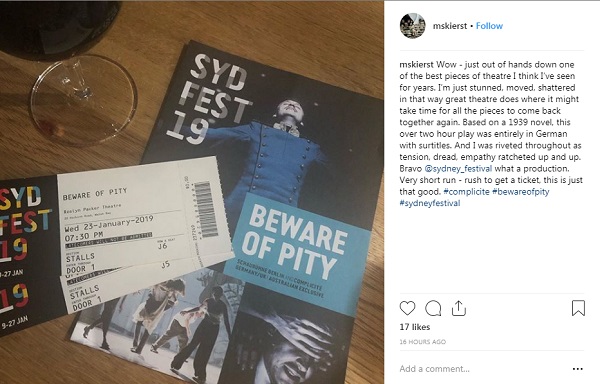Open the #bewareofpity hashtag
The height and width of the screenshot is (384, 600).
click(x=520, y=192)
